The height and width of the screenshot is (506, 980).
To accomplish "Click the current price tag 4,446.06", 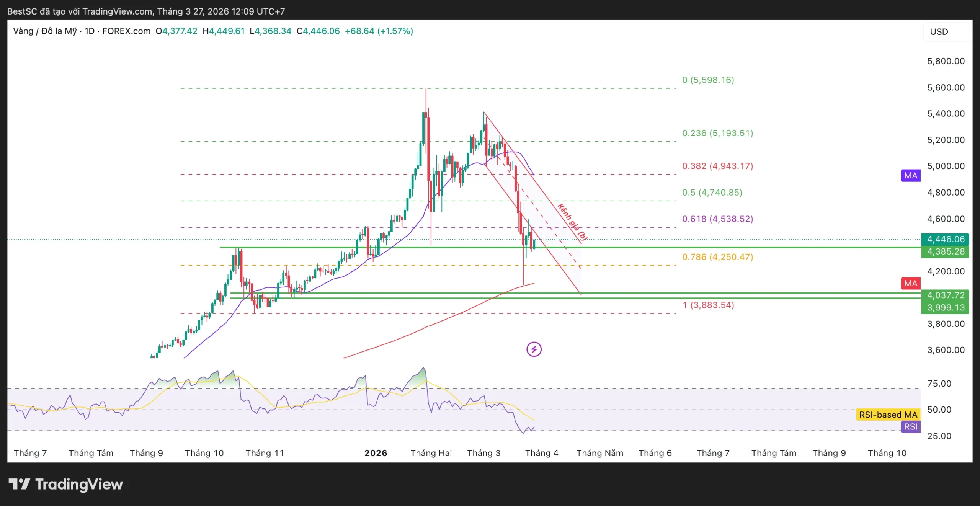I will point(945,239).
